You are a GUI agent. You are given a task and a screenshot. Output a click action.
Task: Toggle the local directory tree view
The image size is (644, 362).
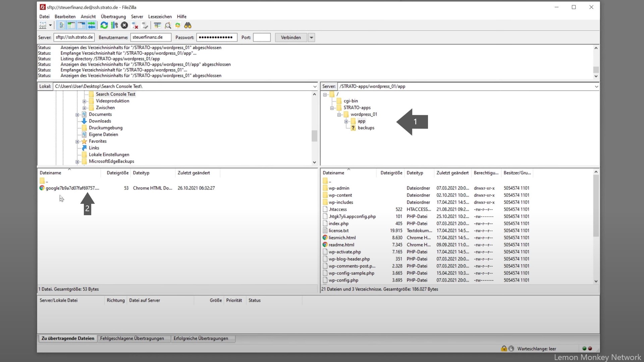(71, 25)
